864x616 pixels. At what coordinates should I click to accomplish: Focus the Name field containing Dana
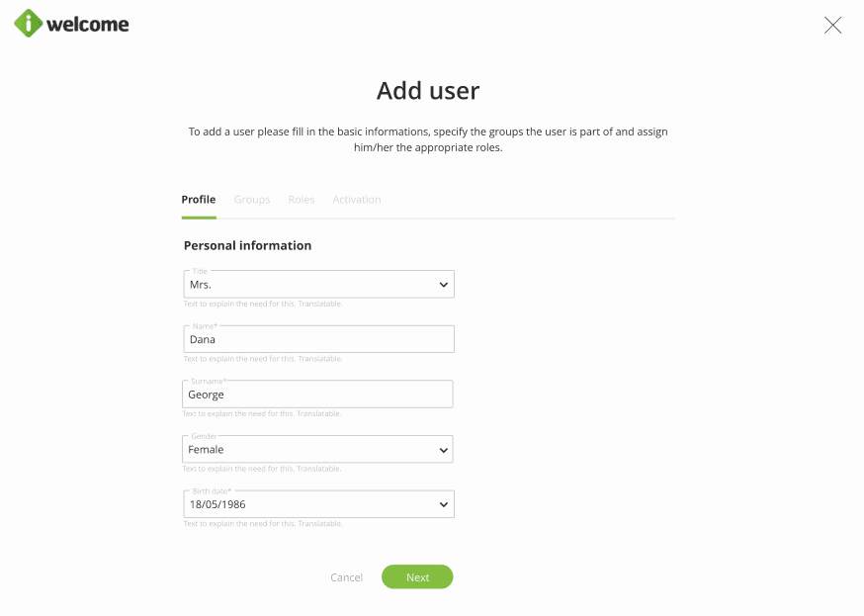click(x=318, y=340)
